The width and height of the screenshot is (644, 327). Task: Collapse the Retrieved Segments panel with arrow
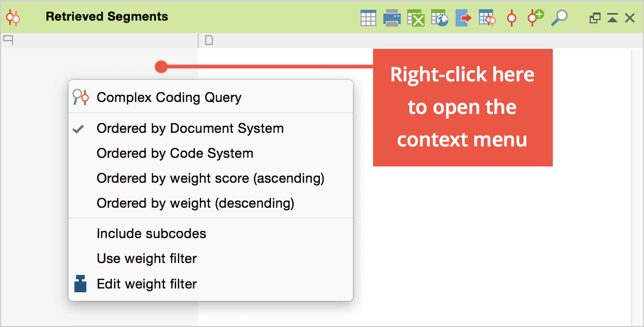(613, 18)
